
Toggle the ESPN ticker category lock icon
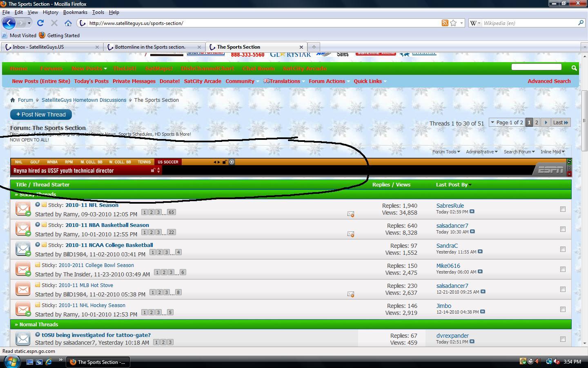coord(225,162)
